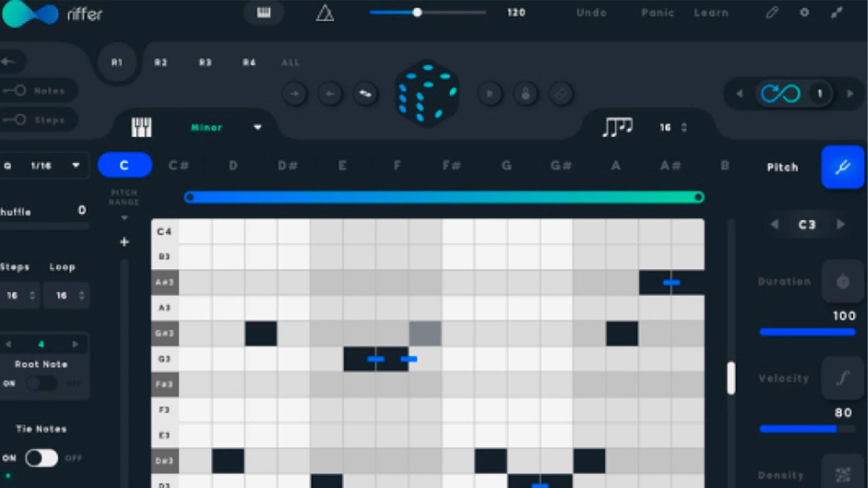Image resolution: width=868 pixels, height=488 pixels.
Task: Click the plus under Pitch Range
Action: 124,242
